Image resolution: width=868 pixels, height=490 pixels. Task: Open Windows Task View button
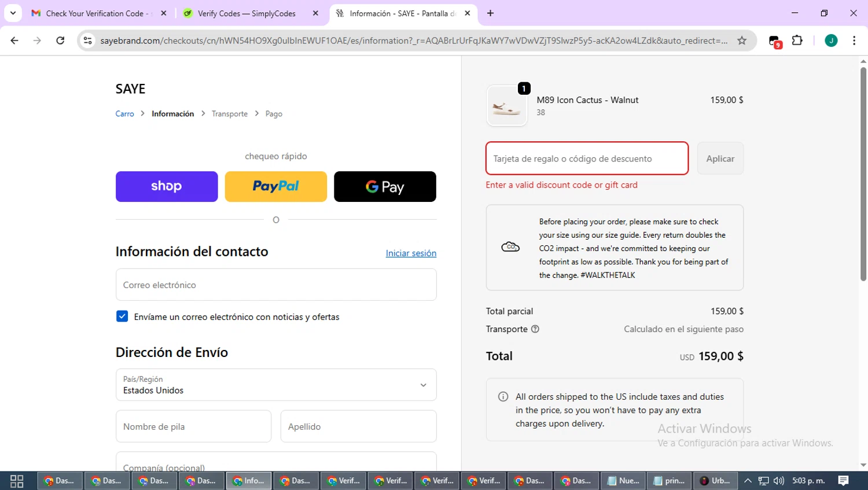pyautogui.click(x=17, y=481)
